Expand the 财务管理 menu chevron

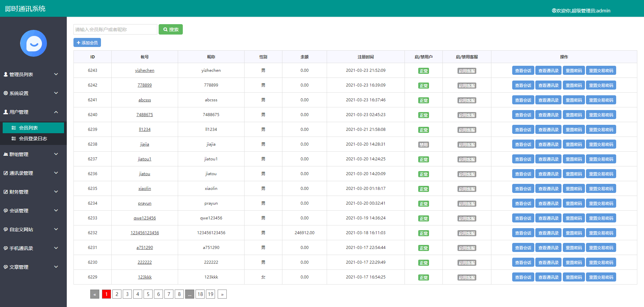(56, 192)
